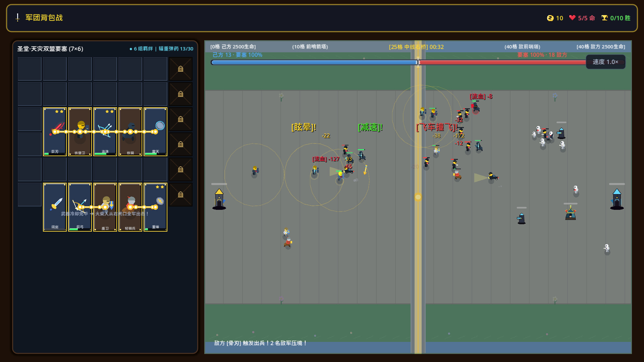644x362 pixels.
Task: Click the enemy camp tent
Action: click(571, 213)
